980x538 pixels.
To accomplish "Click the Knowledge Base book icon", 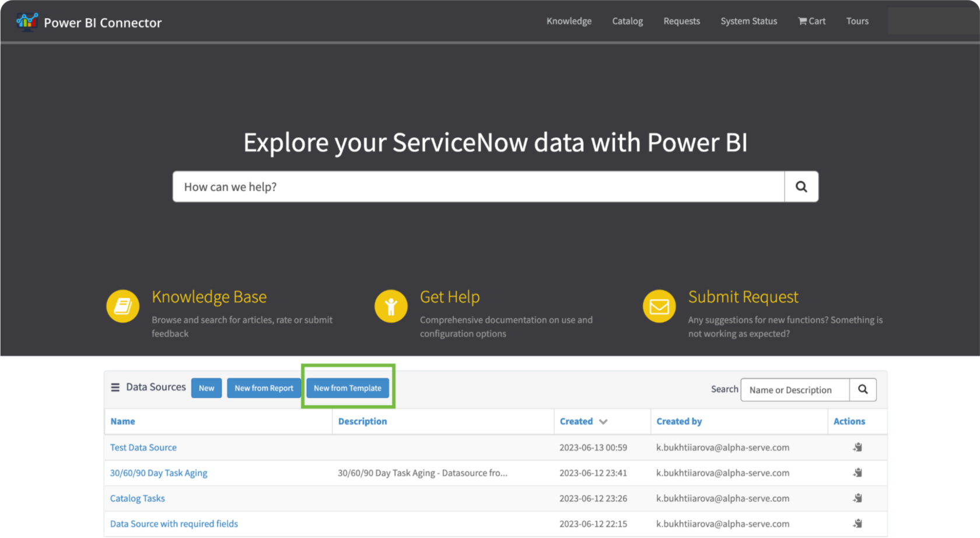I will pyautogui.click(x=123, y=306).
